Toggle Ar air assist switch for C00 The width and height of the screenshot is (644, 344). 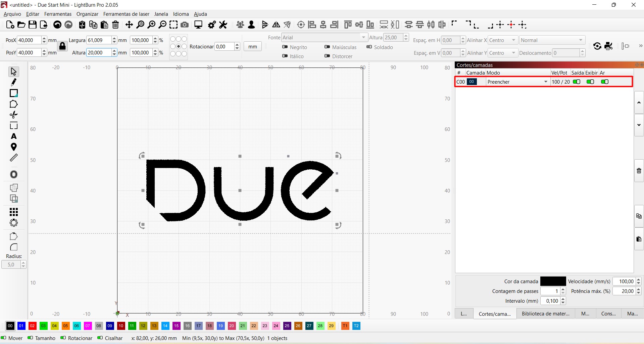605,82
